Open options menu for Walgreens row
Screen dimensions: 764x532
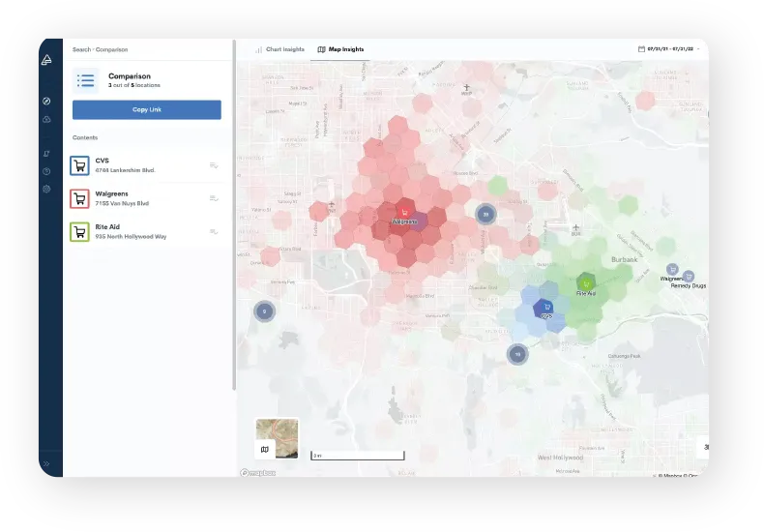tap(214, 198)
